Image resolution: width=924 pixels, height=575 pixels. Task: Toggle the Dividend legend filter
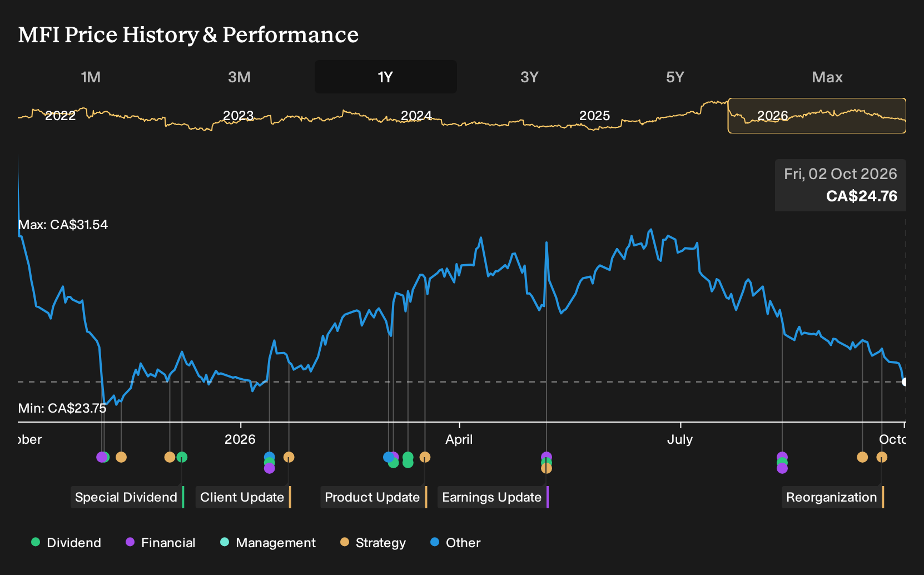point(66,543)
